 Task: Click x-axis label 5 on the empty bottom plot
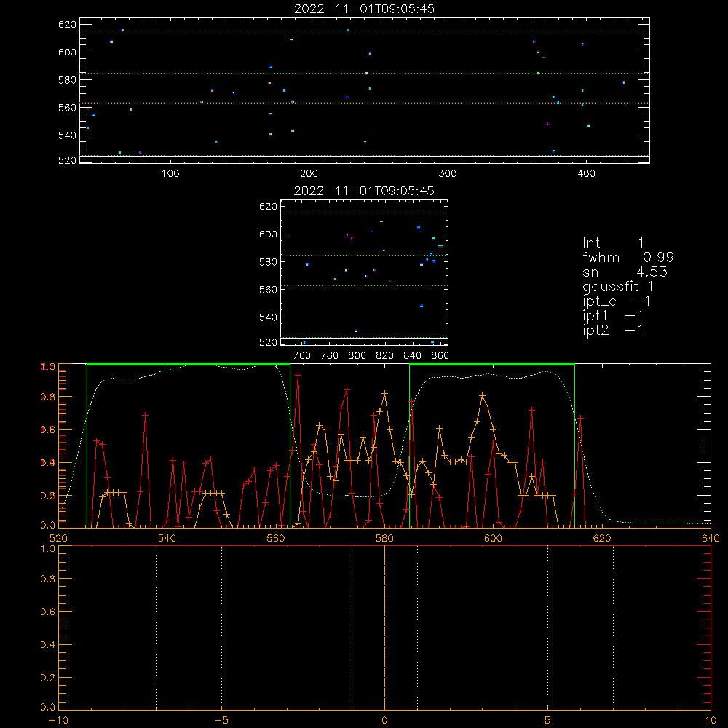pyautogui.click(x=547, y=720)
